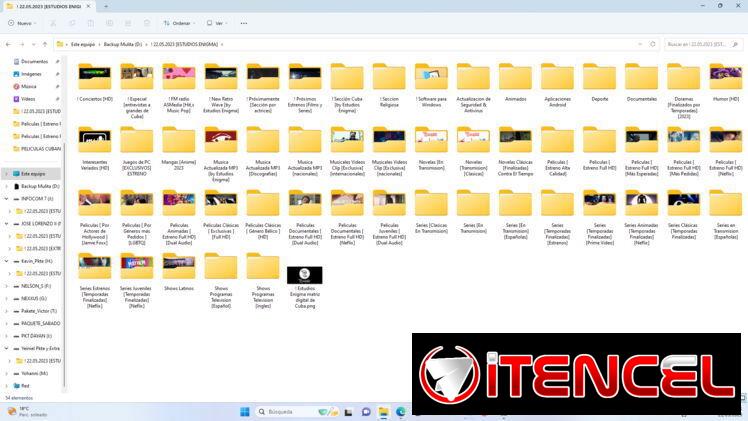
Task: Open Vídeos in quick access
Action: coord(28,99)
